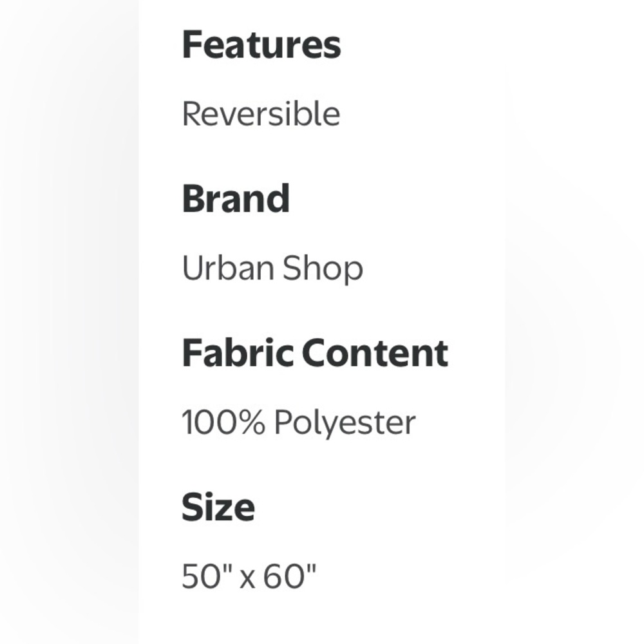Select the 100% Polyester text
Viewport: 644px width, 644px height.
298,422
